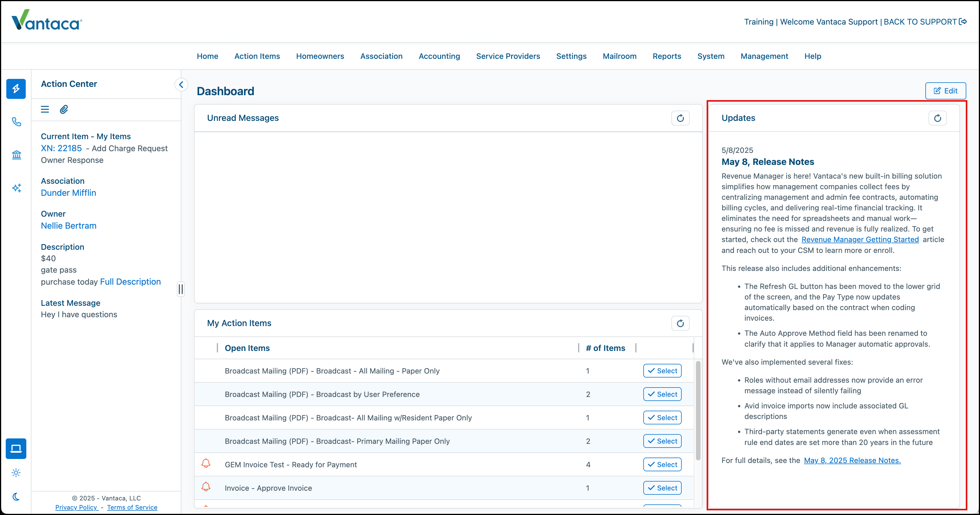
Task: Open the Action Items menu
Action: [257, 56]
